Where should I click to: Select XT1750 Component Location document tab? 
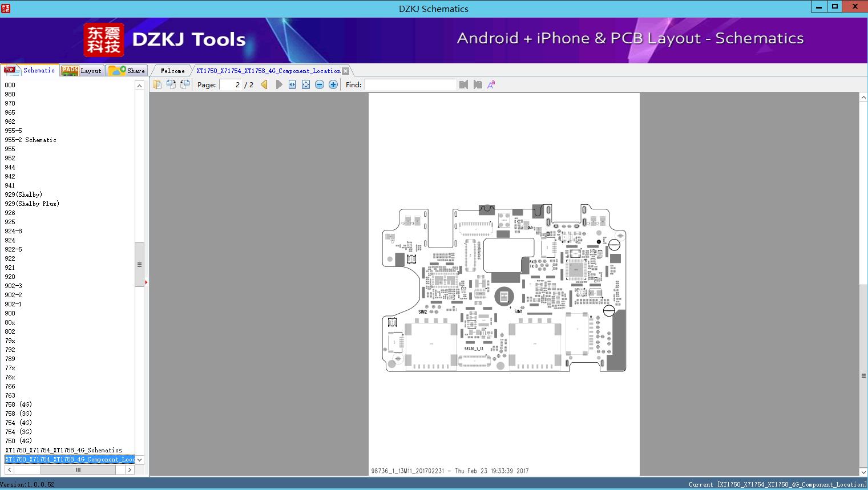(x=268, y=71)
